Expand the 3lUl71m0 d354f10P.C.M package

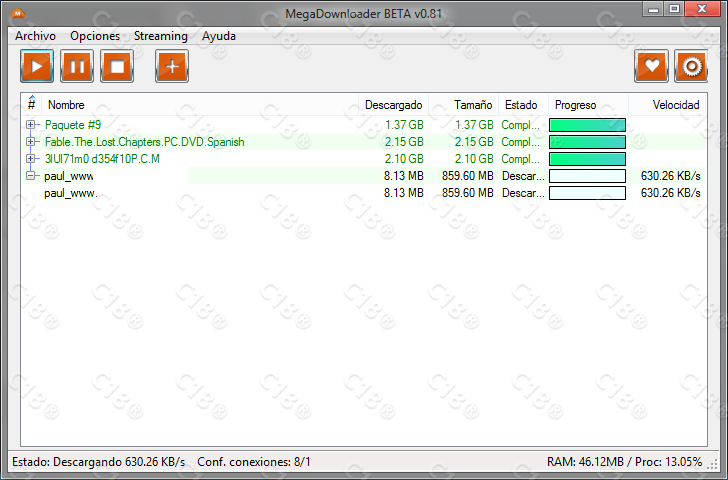[x=31, y=159]
